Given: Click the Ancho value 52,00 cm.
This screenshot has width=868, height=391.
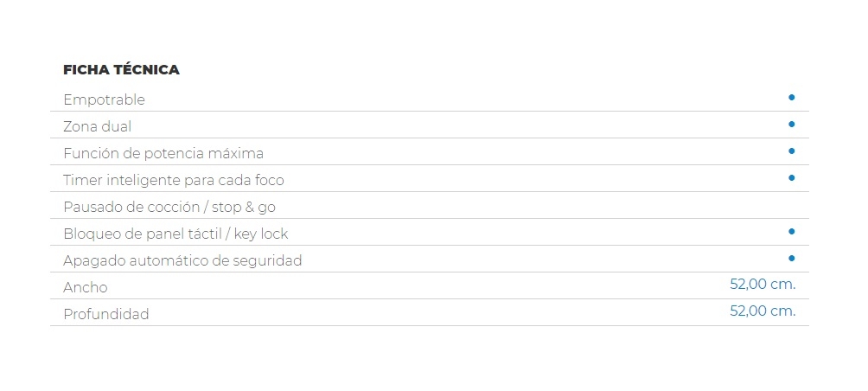Looking at the screenshot, I should [x=763, y=284].
